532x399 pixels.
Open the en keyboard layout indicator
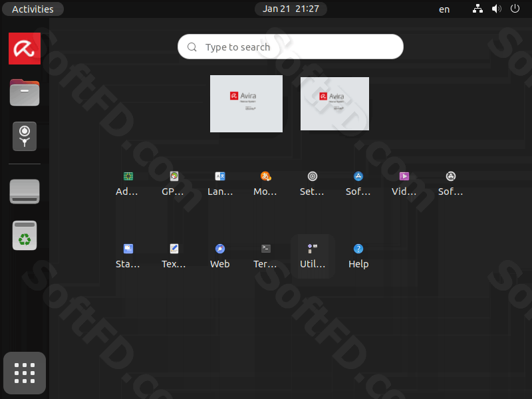click(x=444, y=9)
